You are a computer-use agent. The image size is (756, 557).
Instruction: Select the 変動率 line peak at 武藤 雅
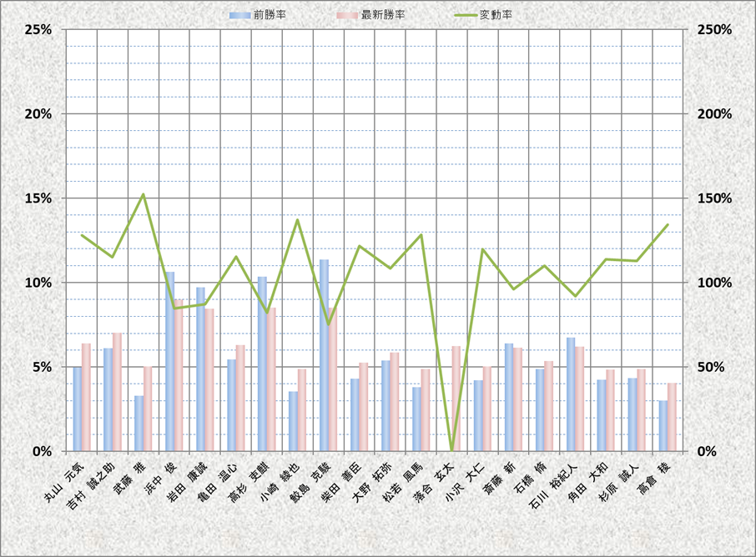point(143,194)
